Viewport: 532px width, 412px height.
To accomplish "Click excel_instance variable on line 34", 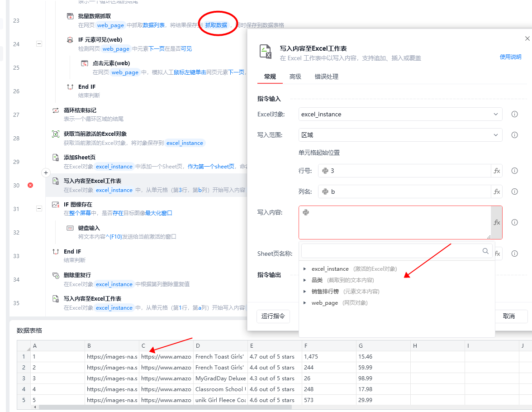I will 114,284.
